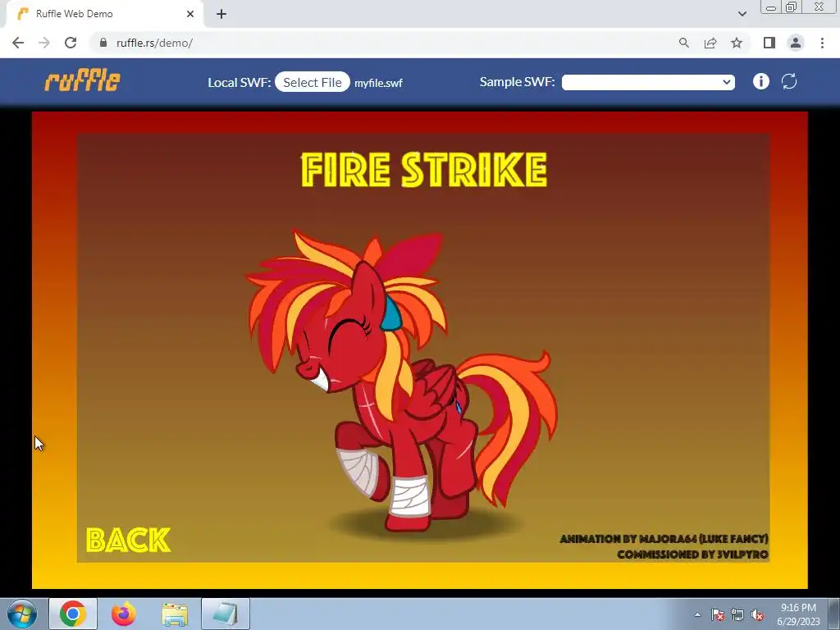Launch Firefox from the taskbar

point(124,614)
